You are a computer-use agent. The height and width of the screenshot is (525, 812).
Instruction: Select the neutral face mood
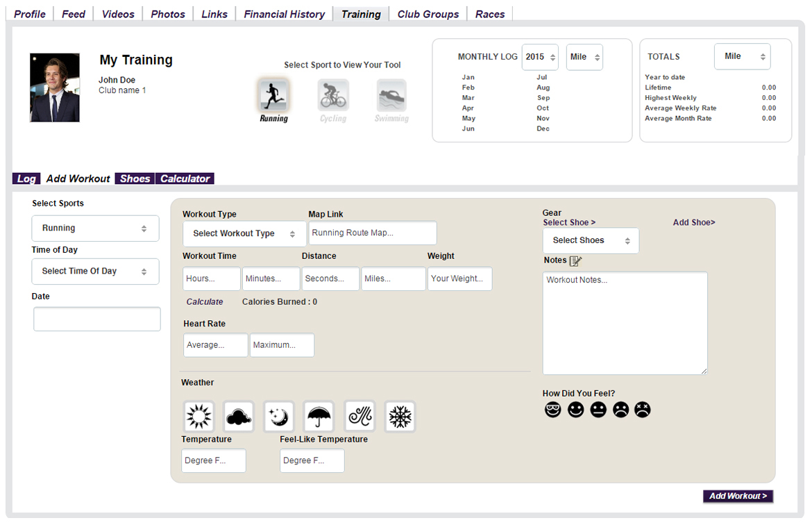point(598,410)
